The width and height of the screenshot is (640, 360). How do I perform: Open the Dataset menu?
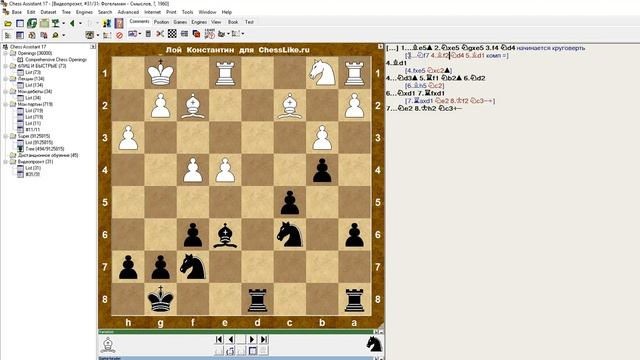(48, 12)
